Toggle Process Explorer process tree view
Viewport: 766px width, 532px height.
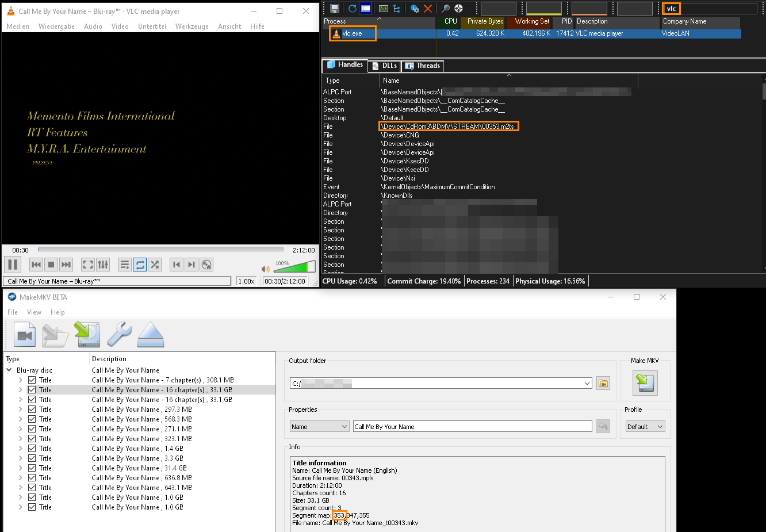pos(397,8)
